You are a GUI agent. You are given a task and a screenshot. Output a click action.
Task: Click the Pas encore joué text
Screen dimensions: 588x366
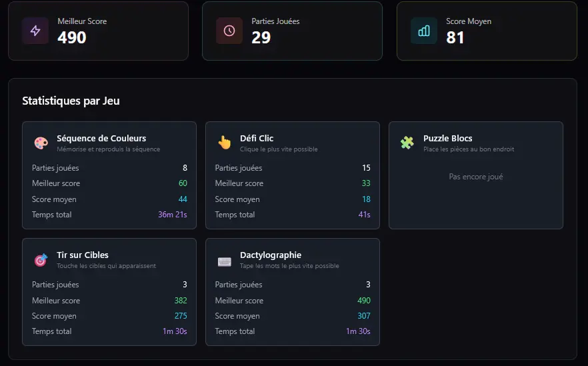point(476,177)
